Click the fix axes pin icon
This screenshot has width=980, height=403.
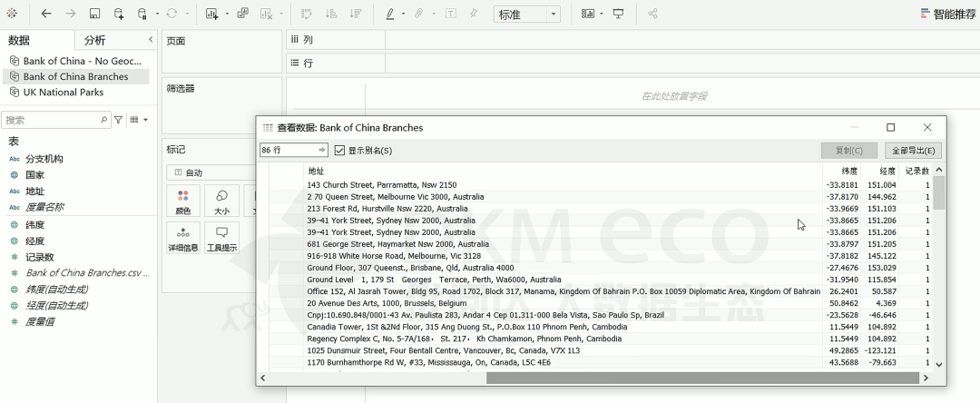474,13
